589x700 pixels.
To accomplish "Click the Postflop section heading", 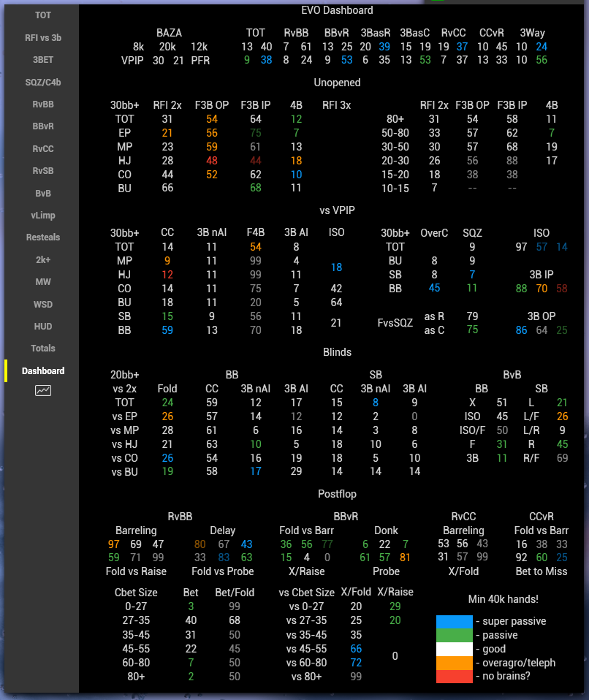I will 337,494.
